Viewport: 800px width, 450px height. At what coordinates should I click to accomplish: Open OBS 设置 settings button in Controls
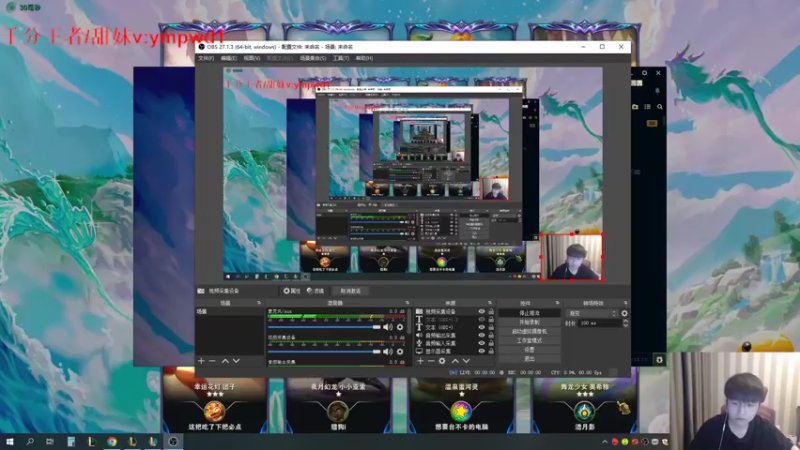[529, 349]
